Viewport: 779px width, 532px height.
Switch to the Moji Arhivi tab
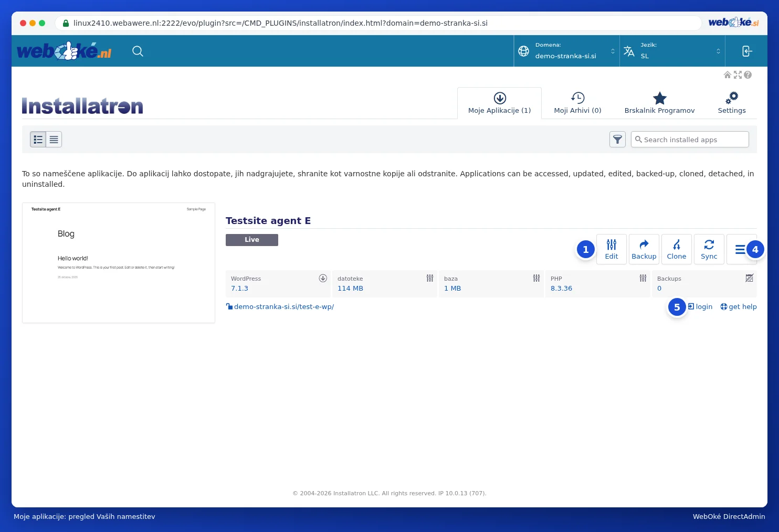578,103
